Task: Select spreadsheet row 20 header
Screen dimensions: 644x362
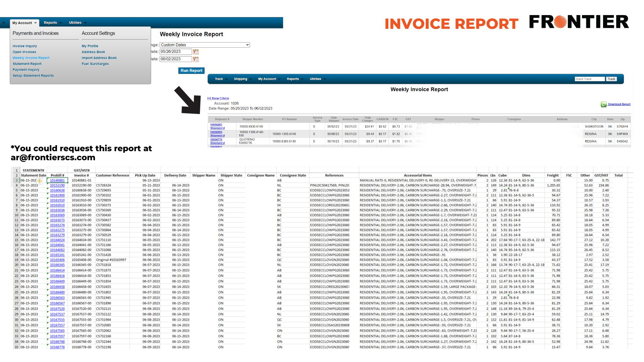Action: coord(16,265)
